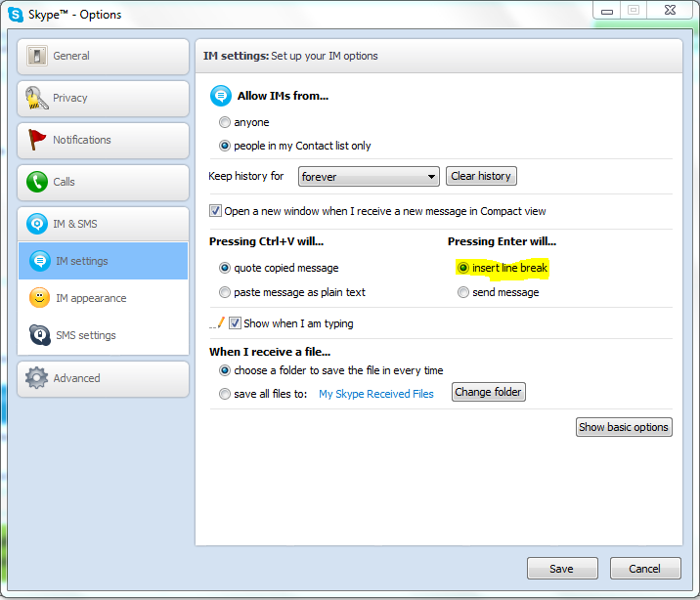Click the Privacy padlock keys icon
The width and height of the screenshot is (700, 600).
36,98
